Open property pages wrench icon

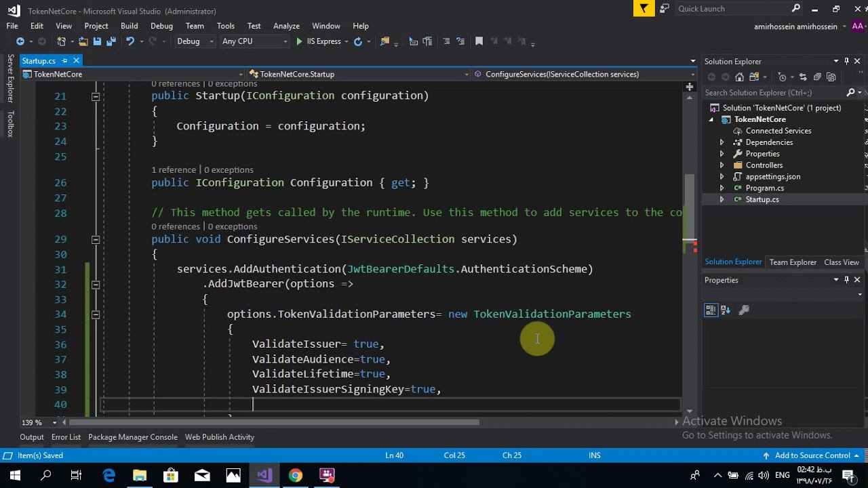tap(744, 310)
